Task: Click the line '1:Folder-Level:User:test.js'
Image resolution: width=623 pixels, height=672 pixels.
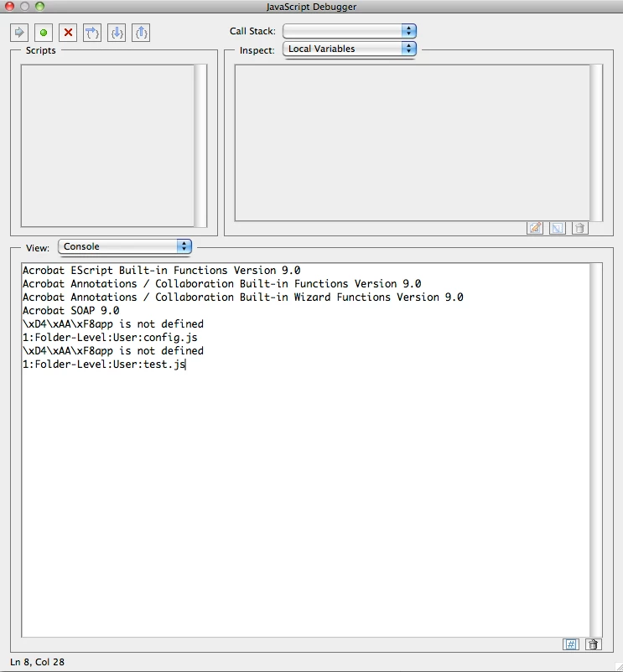Action: (104, 364)
